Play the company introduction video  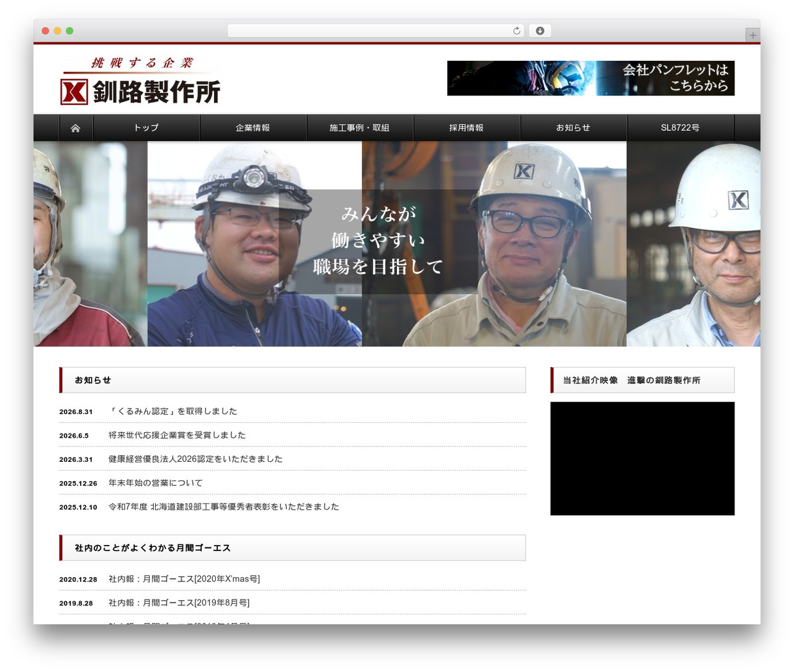pyautogui.click(x=642, y=458)
